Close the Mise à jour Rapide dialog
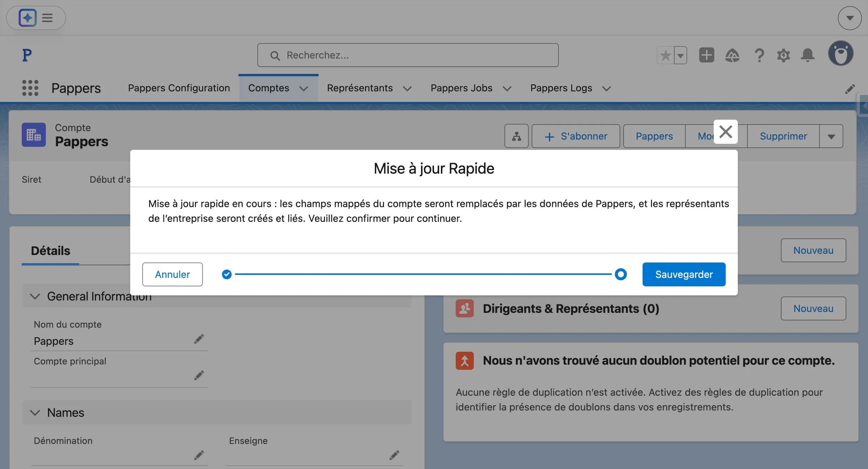This screenshot has height=469, width=868. (725, 132)
